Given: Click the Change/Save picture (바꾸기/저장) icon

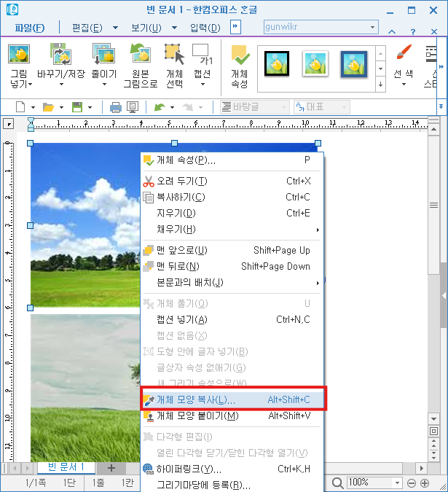Looking at the screenshot, I should (x=60, y=56).
